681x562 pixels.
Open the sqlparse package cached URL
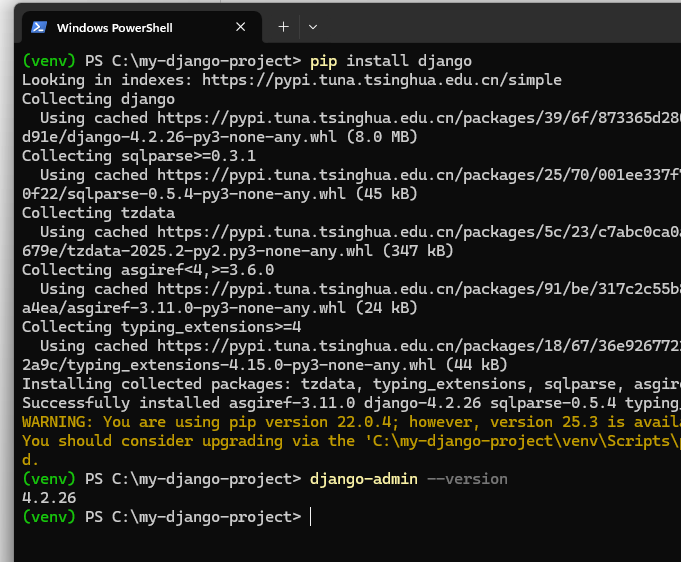[400, 175]
